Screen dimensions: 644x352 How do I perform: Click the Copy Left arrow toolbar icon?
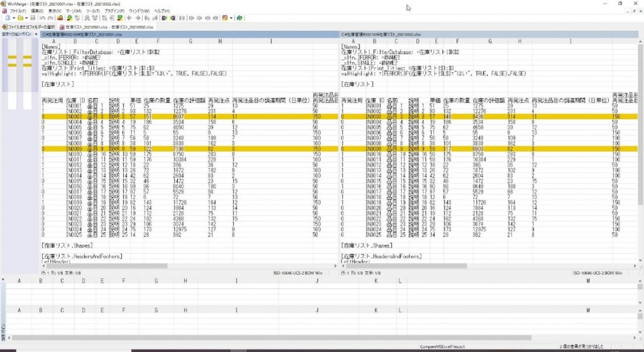pyautogui.click(x=138, y=18)
